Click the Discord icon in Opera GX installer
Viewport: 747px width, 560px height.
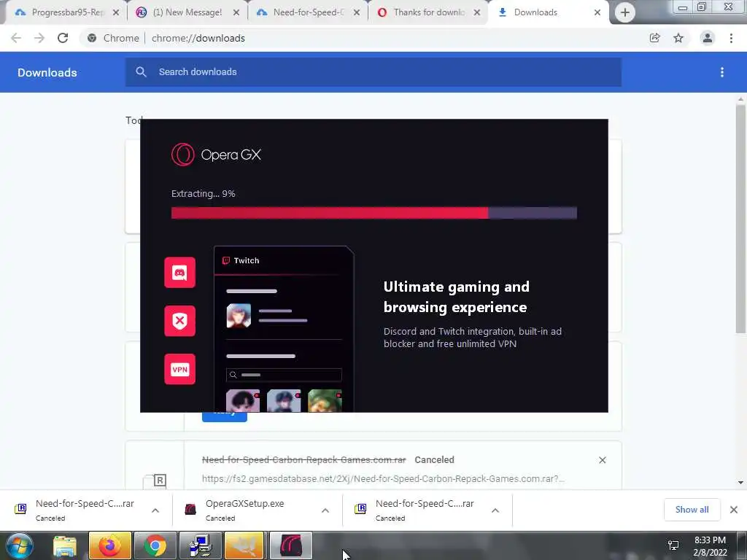point(179,273)
